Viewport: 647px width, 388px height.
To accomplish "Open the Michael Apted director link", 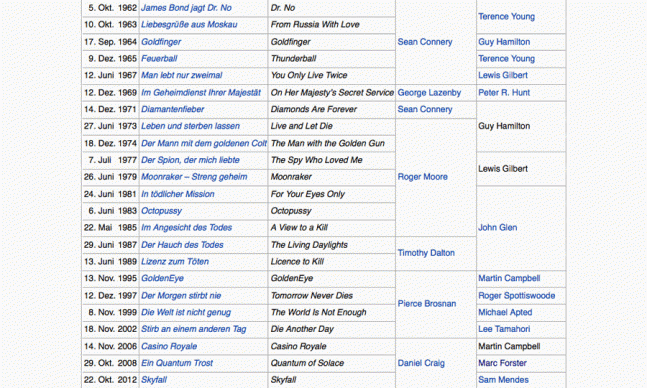I will pyautogui.click(x=505, y=312).
